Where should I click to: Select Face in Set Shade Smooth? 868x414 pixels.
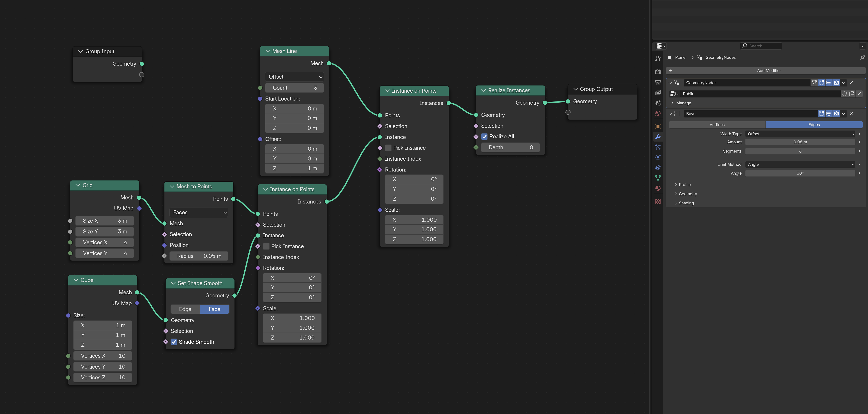[215, 309]
